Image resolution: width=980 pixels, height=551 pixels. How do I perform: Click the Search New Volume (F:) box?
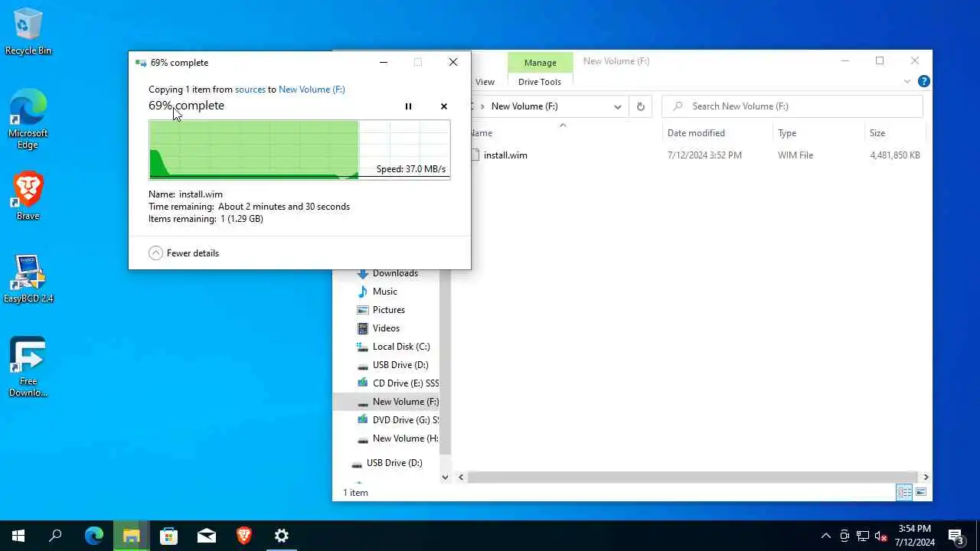(792, 106)
